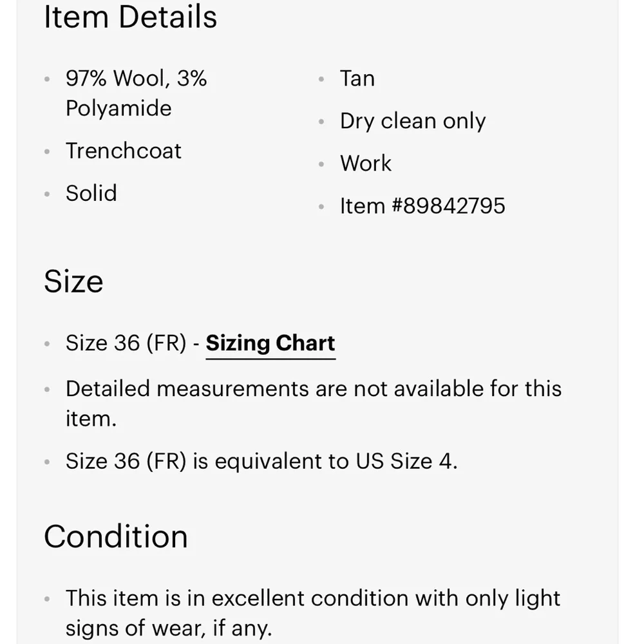The width and height of the screenshot is (644, 644).
Task: Click the bullet beside Item #89842795
Action: tap(321, 207)
